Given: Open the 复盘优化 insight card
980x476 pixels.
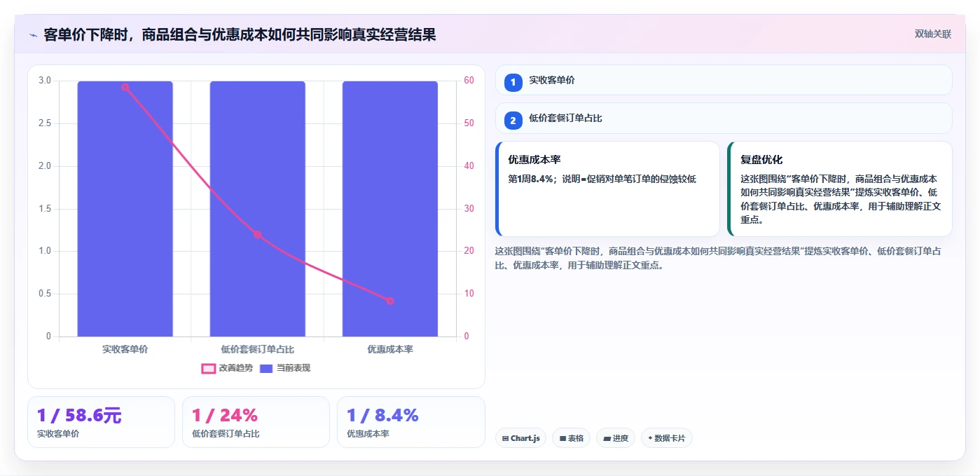Looking at the screenshot, I should pos(839,189).
